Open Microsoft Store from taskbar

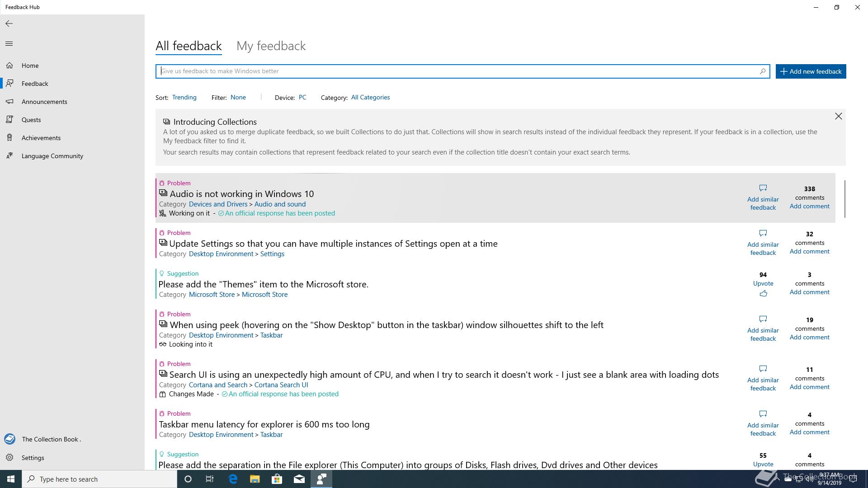(277, 479)
